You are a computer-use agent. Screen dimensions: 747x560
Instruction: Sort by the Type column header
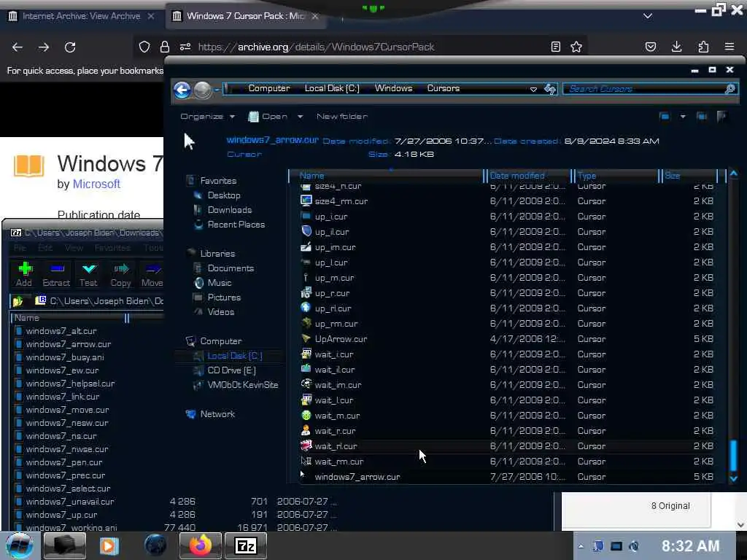pos(616,176)
